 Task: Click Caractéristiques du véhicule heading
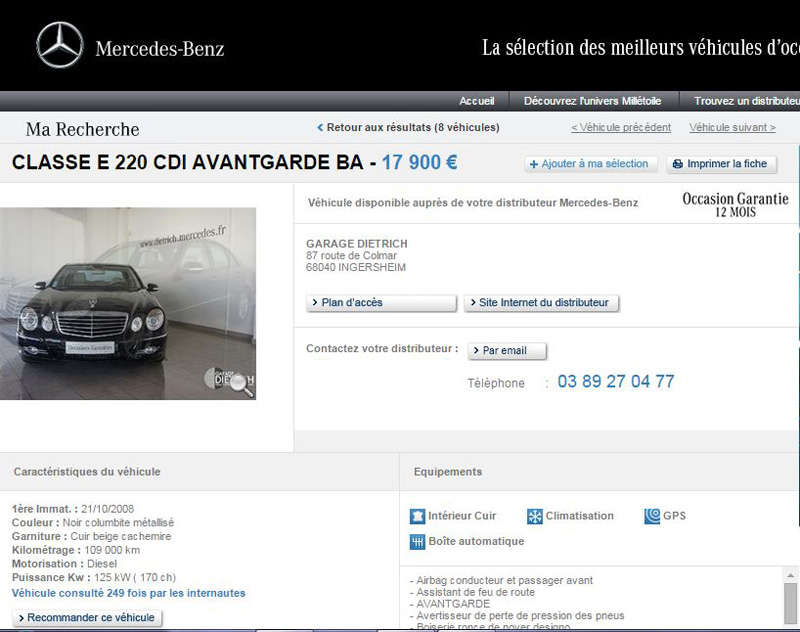click(x=87, y=472)
